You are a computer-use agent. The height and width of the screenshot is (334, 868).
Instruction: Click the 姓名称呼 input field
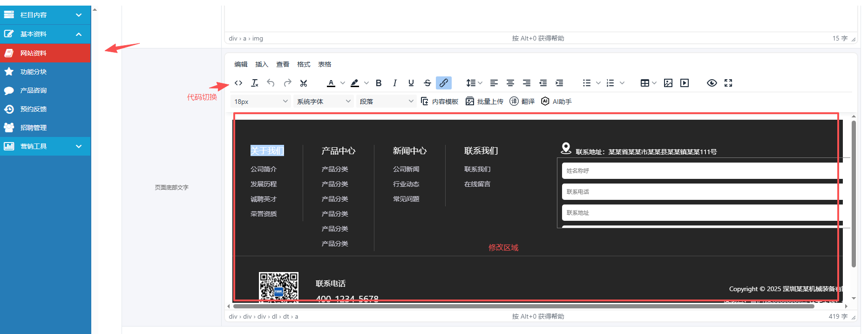coord(698,171)
